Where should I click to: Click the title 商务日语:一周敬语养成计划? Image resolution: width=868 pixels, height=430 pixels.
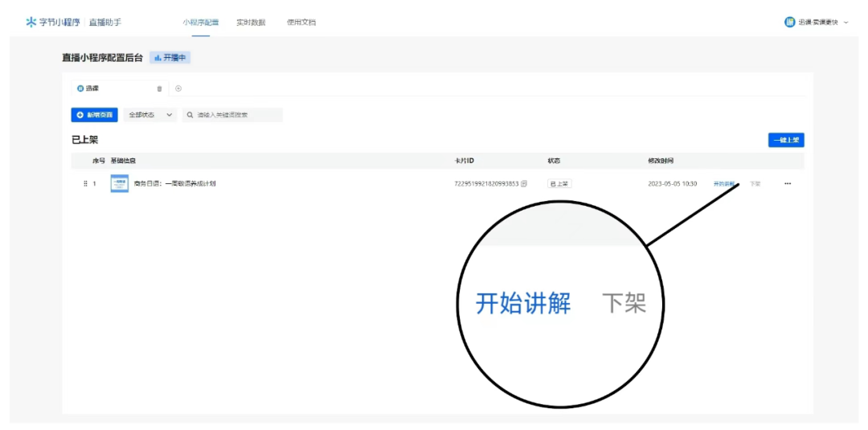click(x=175, y=184)
